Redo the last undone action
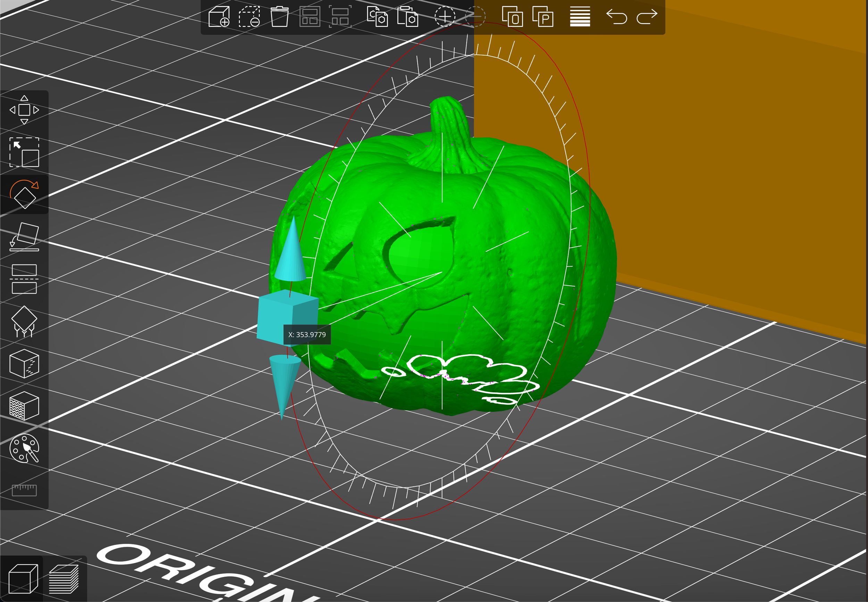This screenshot has height=602, width=868. coord(647,16)
